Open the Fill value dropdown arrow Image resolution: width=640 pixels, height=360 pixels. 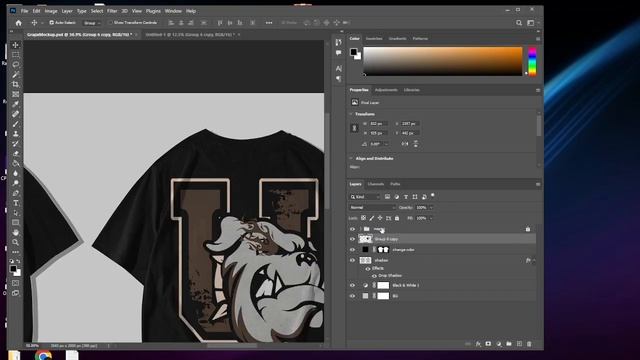point(431,218)
